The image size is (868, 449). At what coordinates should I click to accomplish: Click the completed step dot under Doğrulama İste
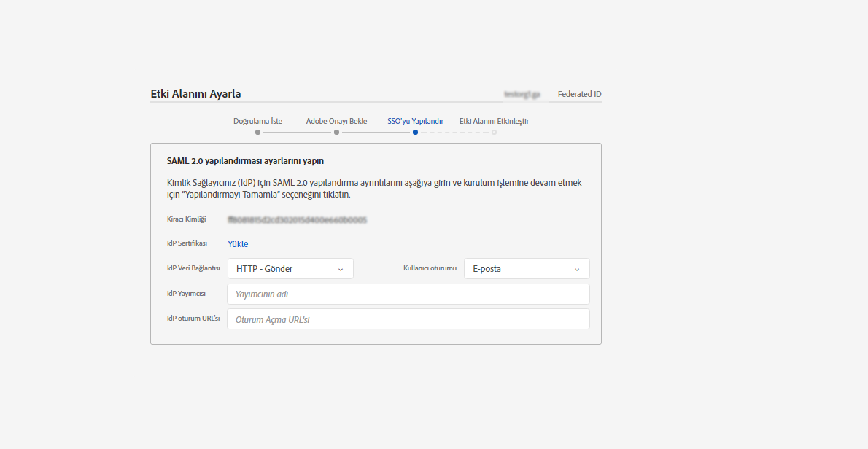[257, 133]
